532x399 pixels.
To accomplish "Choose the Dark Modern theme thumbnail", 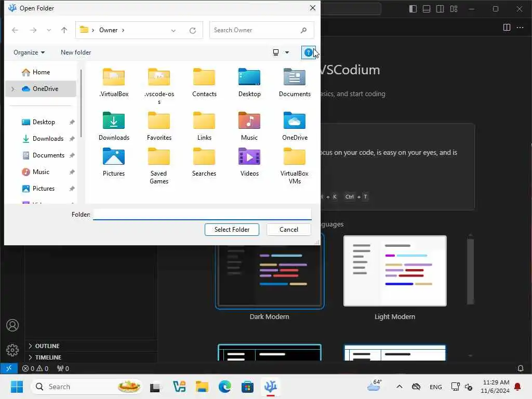I will pyautogui.click(x=270, y=271).
